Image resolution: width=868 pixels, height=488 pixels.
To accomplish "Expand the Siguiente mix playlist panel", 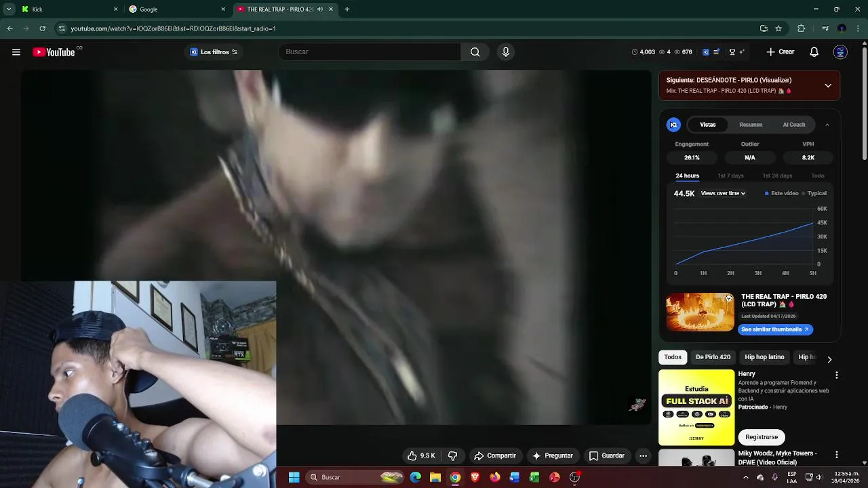I will [x=828, y=85].
